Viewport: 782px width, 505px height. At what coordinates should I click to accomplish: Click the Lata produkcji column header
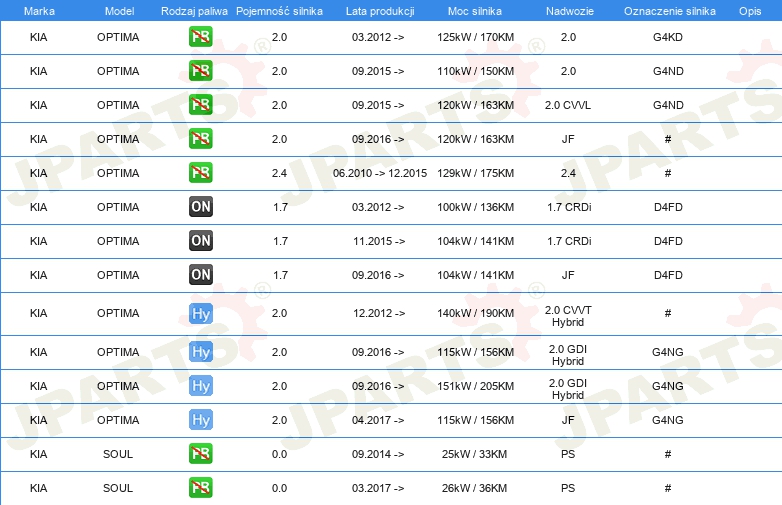click(x=380, y=11)
